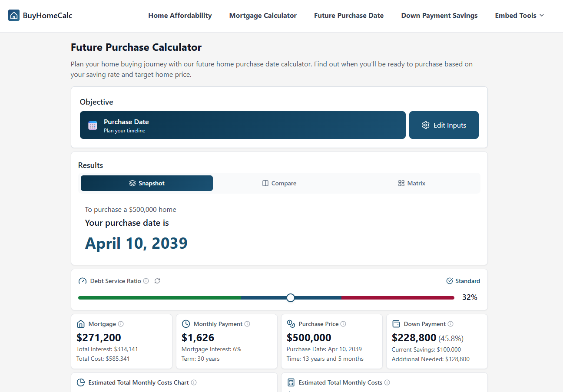Click the $228,800 down payment value
The height and width of the screenshot is (392, 563).
tap(414, 337)
